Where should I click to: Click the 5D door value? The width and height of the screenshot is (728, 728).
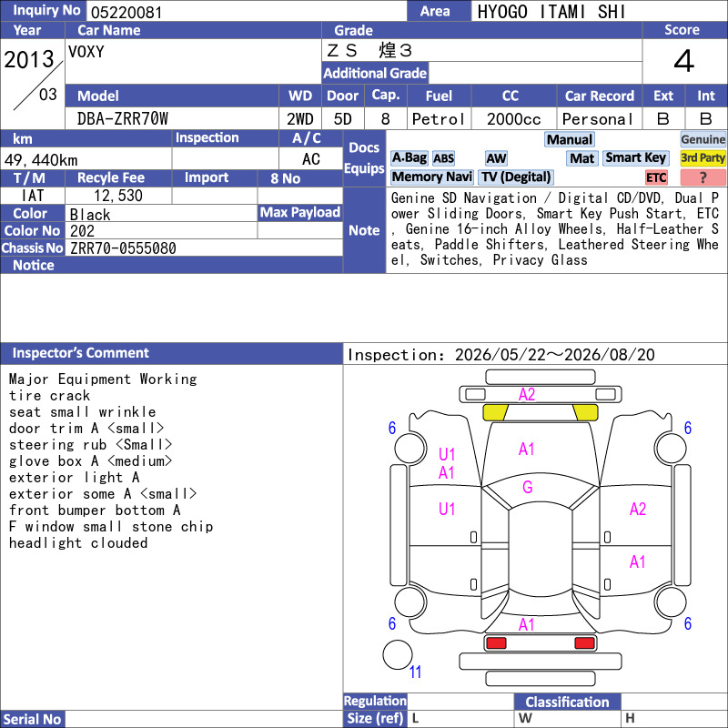343,119
